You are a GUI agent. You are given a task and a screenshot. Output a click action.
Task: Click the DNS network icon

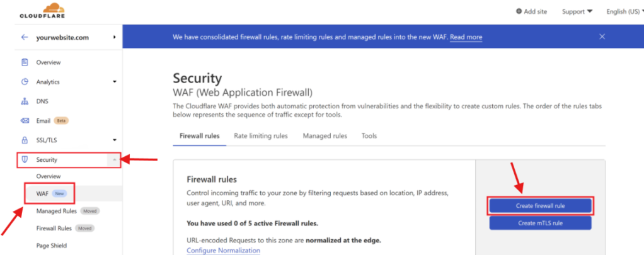click(25, 101)
